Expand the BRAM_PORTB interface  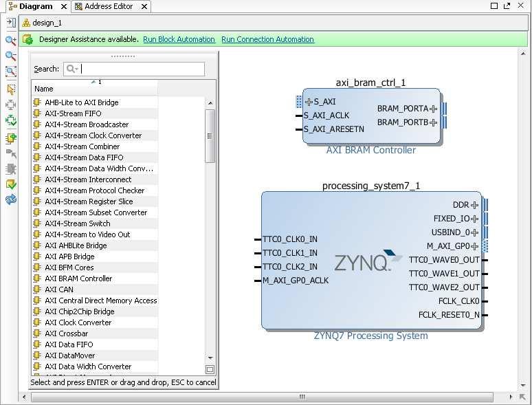[433, 122]
